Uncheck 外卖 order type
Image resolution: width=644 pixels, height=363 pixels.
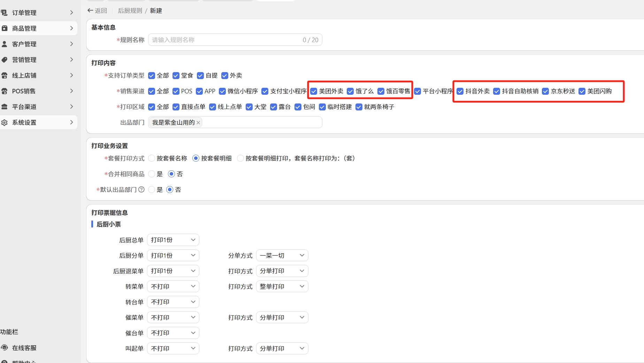point(225,76)
